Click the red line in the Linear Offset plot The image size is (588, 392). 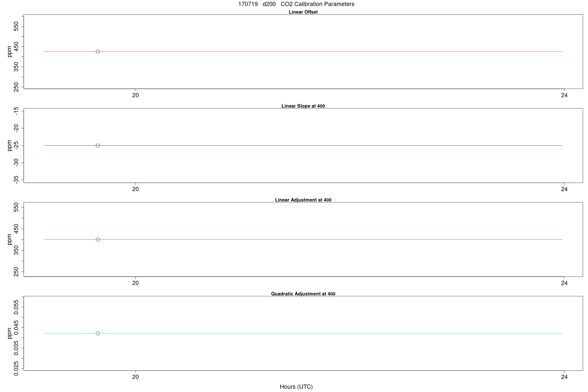pyautogui.click(x=303, y=52)
